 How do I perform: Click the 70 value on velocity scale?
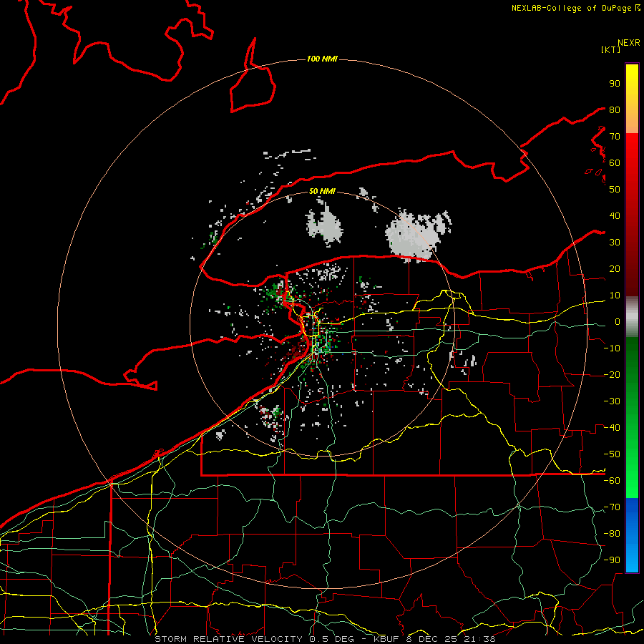click(x=615, y=137)
